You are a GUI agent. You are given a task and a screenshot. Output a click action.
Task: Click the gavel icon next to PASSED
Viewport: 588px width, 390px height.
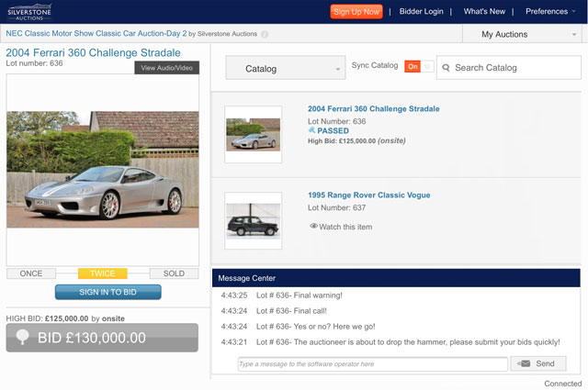311,130
